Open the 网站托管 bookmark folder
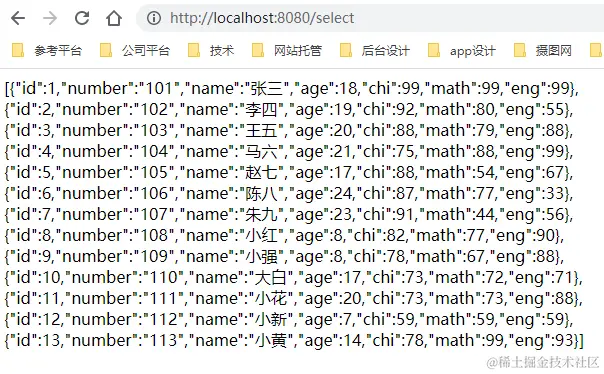 [x=287, y=50]
